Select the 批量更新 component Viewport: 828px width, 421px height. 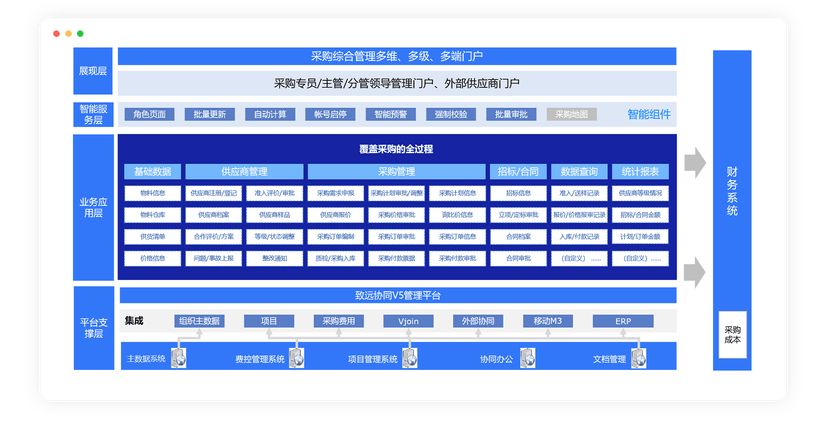[x=210, y=114]
